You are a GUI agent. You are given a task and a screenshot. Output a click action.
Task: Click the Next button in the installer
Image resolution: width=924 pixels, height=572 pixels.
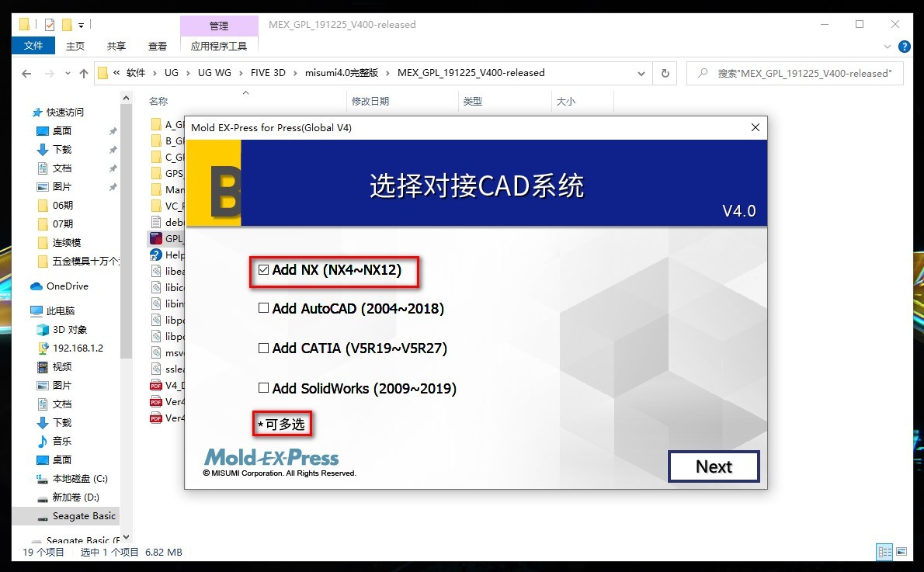tap(713, 466)
